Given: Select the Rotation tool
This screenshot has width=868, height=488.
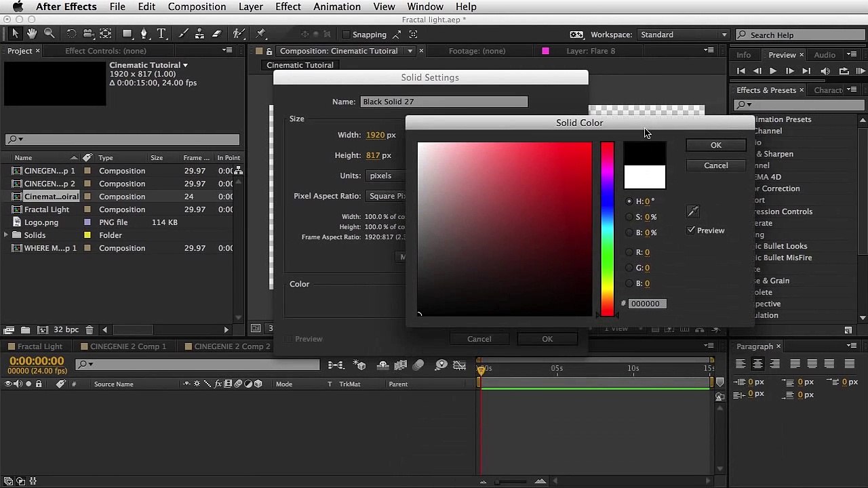Looking at the screenshot, I should pyautogui.click(x=71, y=33).
